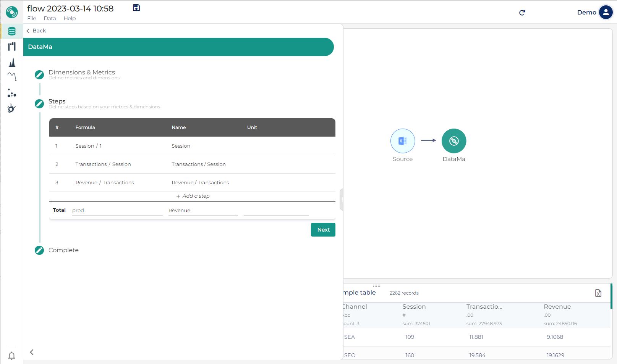This screenshot has height=364, width=617.
Task: Click the Complete step pencil icon
Action: tap(39, 250)
